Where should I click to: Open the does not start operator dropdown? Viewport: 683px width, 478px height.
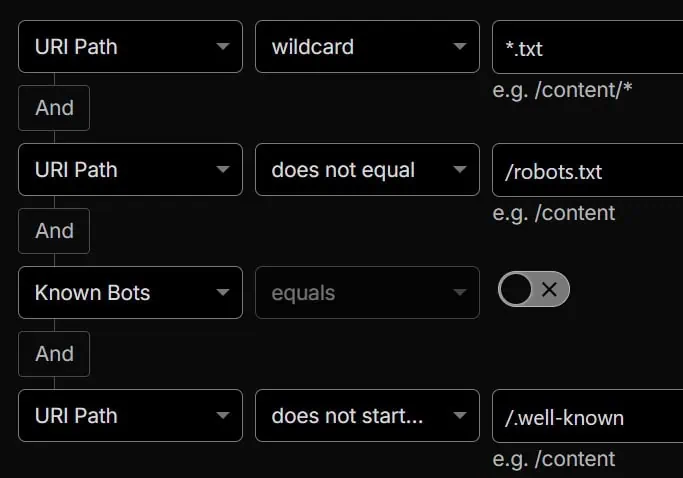tap(367, 416)
